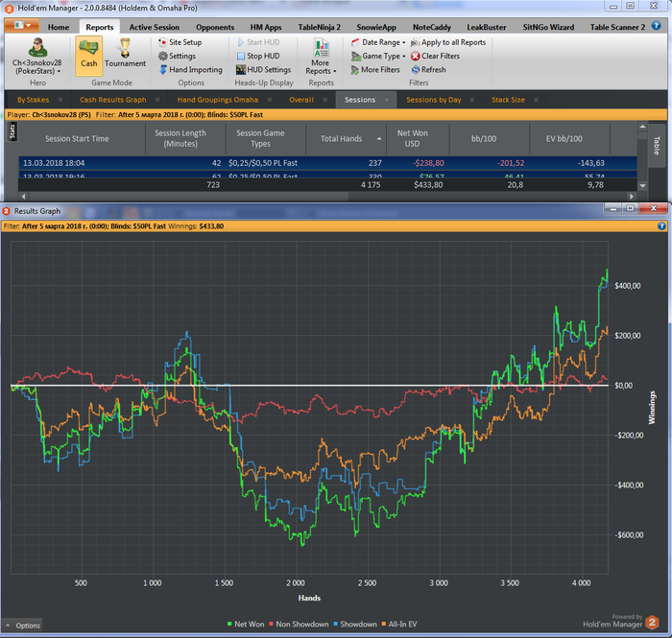This screenshot has height=638, width=672.
Task: Click the Stop HUD button
Action: (258, 56)
